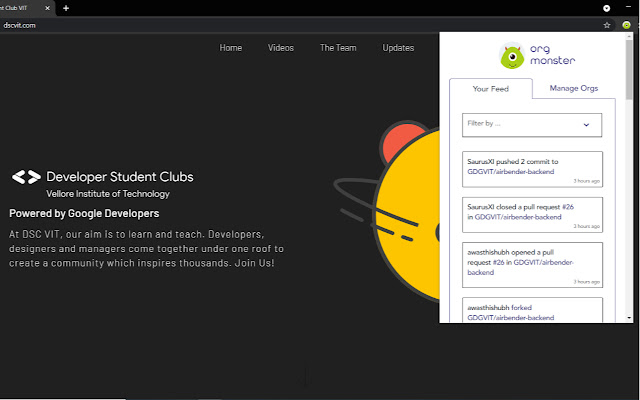Open the Filter by dropdown
This screenshot has height=400, width=640.
pos(532,125)
